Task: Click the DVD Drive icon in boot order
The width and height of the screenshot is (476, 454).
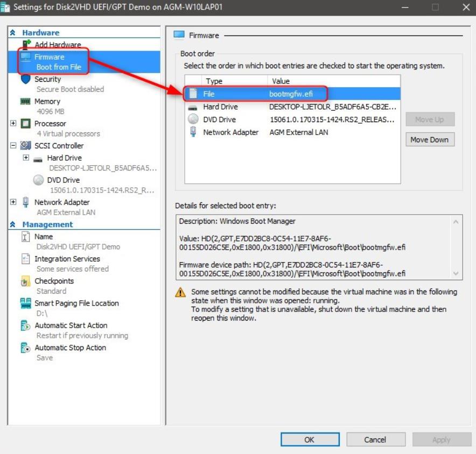Action: [x=193, y=119]
